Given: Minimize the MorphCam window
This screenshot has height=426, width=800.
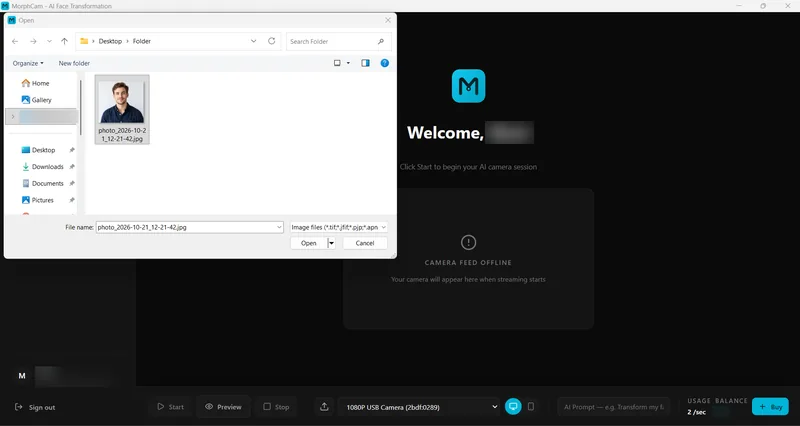Looking at the screenshot, I should click(739, 6).
